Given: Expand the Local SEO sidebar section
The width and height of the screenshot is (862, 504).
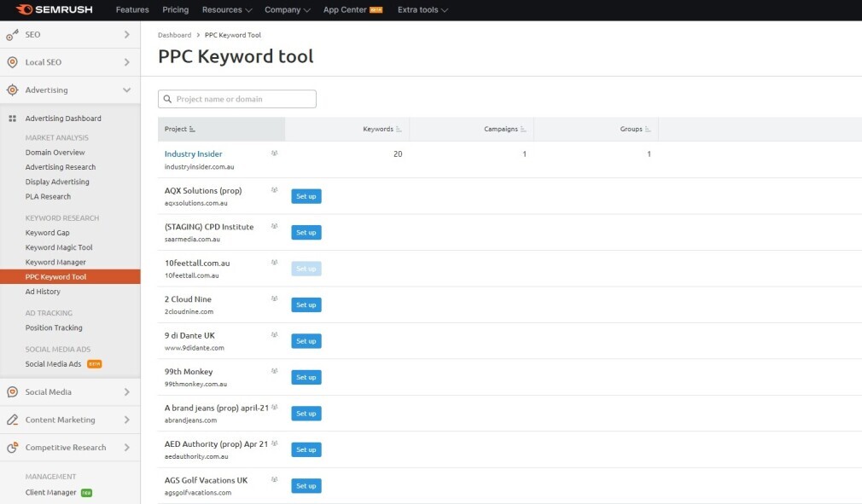Looking at the screenshot, I should (x=127, y=62).
